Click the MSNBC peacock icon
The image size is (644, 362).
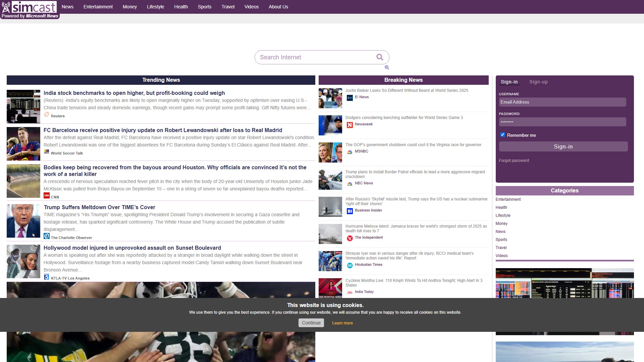coord(350,152)
